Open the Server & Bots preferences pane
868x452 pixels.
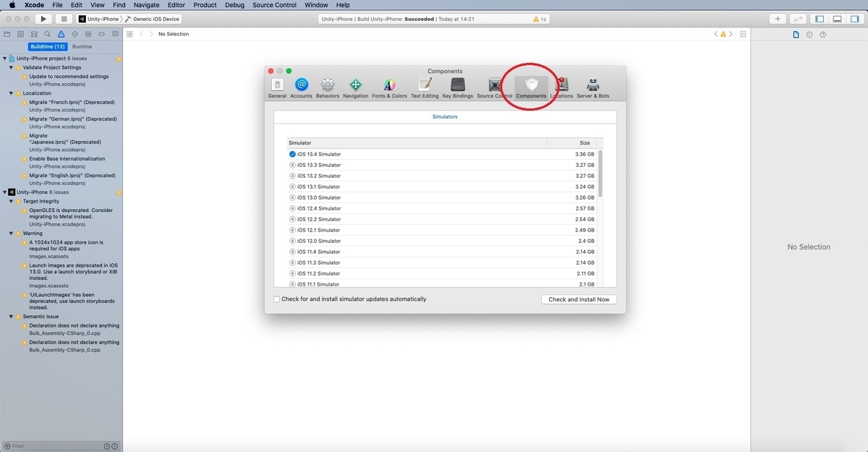coord(592,88)
